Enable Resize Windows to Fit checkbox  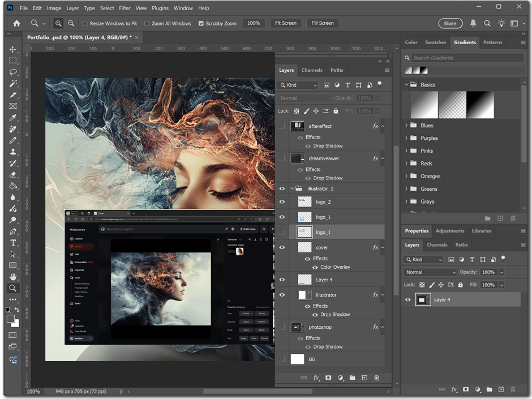[85, 24]
